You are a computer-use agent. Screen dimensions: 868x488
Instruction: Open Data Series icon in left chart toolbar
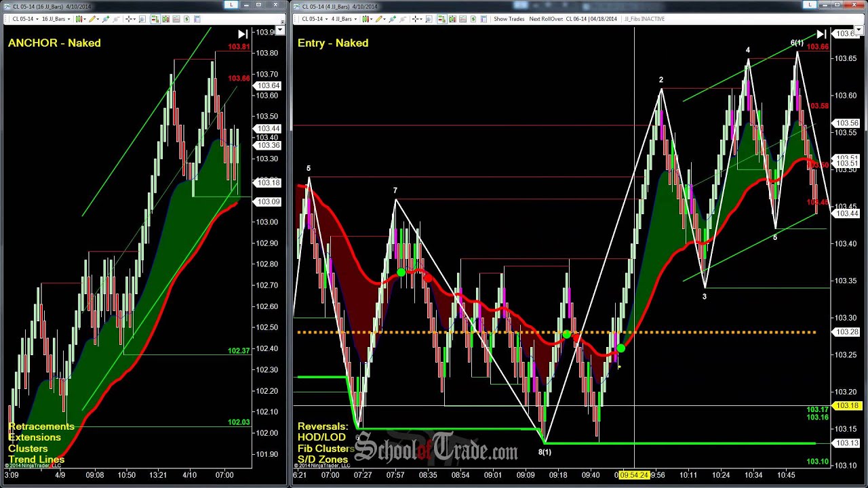165,19
